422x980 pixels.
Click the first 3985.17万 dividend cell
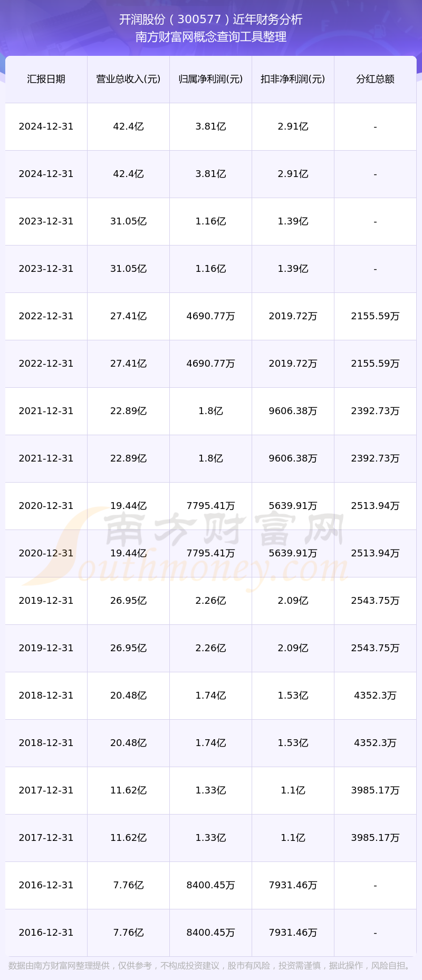[x=375, y=790]
